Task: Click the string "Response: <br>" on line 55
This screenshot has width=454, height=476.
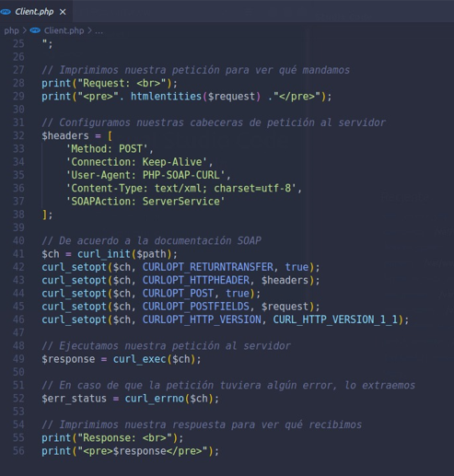Action: [x=124, y=437]
